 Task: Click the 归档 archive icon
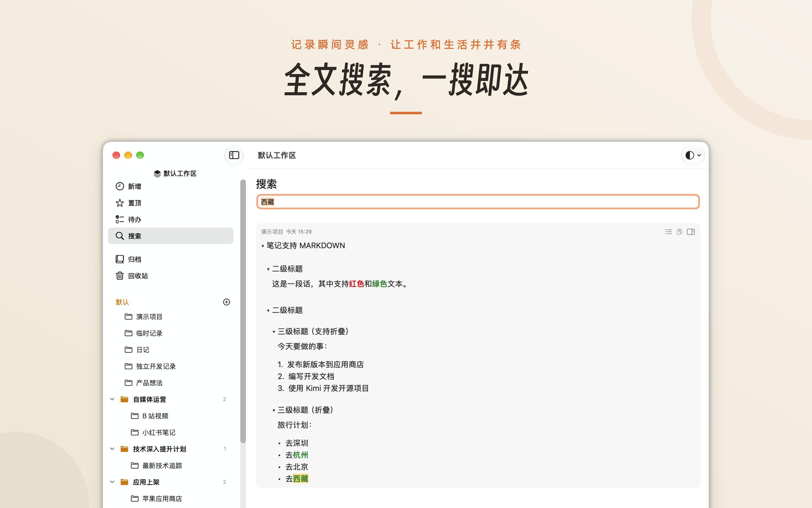click(x=120, y=259)
